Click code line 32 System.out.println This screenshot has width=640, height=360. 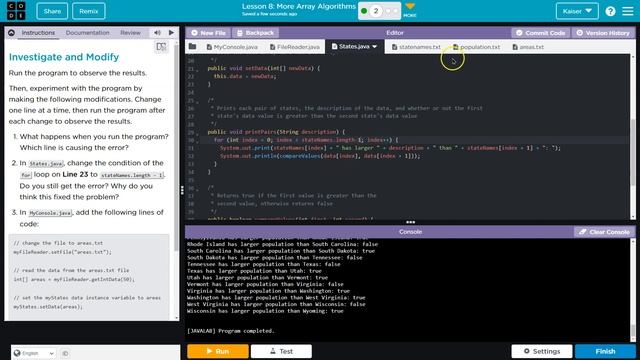click(x=320, y=156)
